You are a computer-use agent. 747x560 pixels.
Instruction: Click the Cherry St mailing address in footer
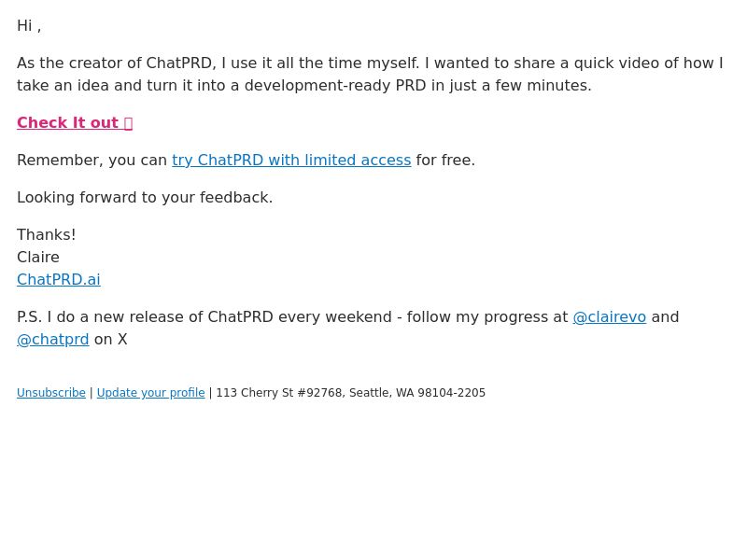[x=350, y=393]
